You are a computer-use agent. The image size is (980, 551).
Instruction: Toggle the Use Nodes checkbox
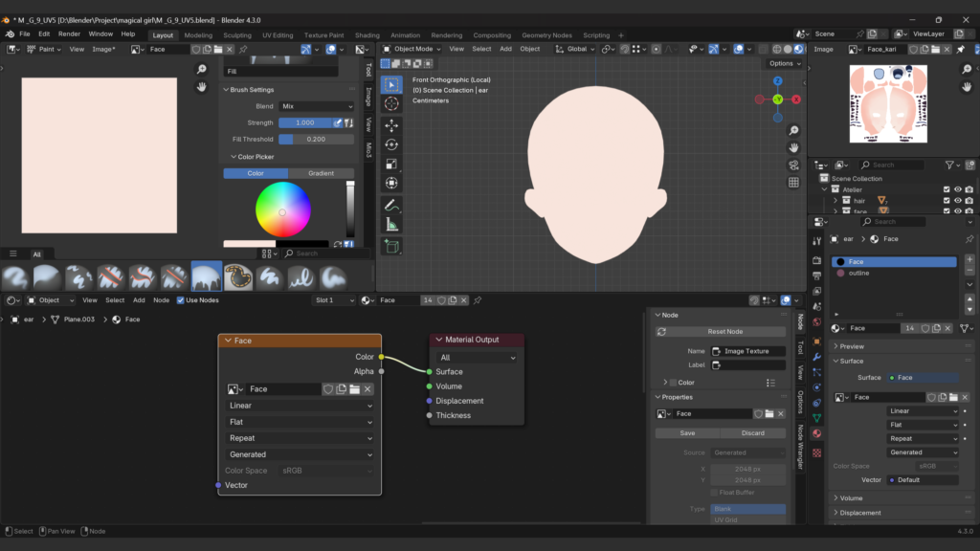tap(181, 300)
